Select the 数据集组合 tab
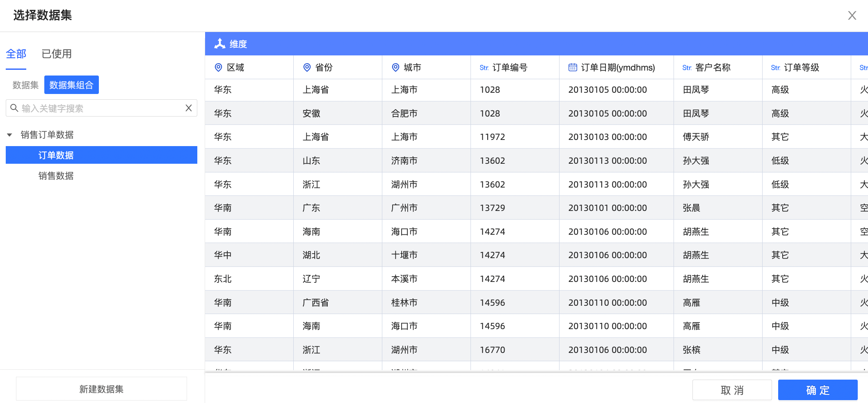The width and height of the screenshot is (868, 403). (x=71, y=85)
